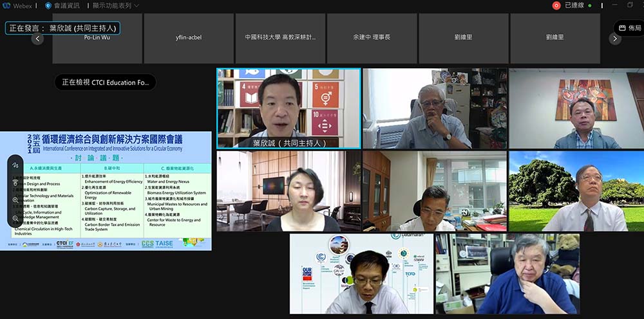The height and width of the screenshot is (319, 644).
Task: Select the 余建中 理事長 participant tile
Action: click(x=372, y=38)
